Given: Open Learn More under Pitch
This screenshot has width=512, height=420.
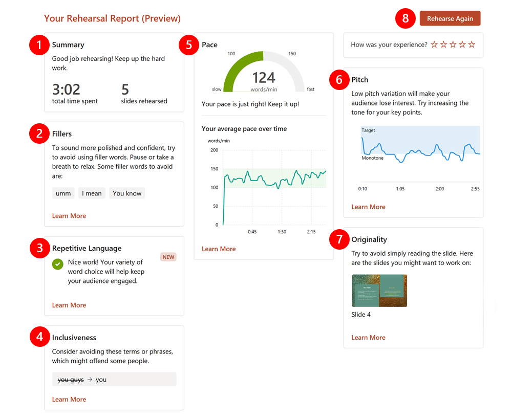Looking at the screenshot, I should tap(368, 207).
